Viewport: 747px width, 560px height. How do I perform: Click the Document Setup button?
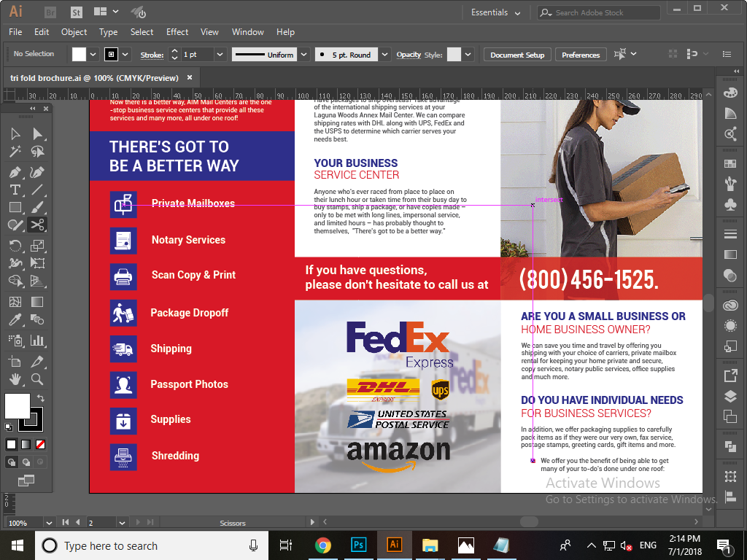point(516,54)
